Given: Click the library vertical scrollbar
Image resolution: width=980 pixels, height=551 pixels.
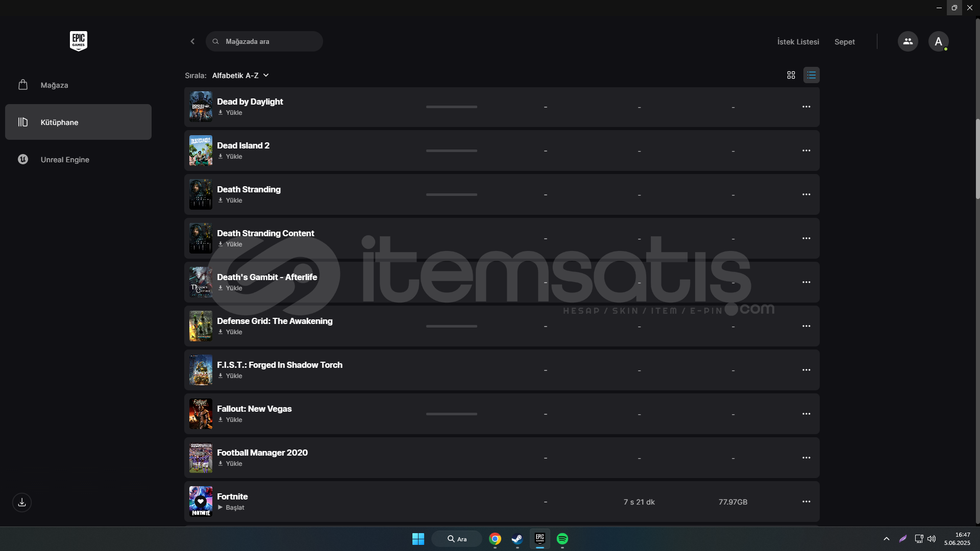Looking at the screenshot, I should point(977,159).
